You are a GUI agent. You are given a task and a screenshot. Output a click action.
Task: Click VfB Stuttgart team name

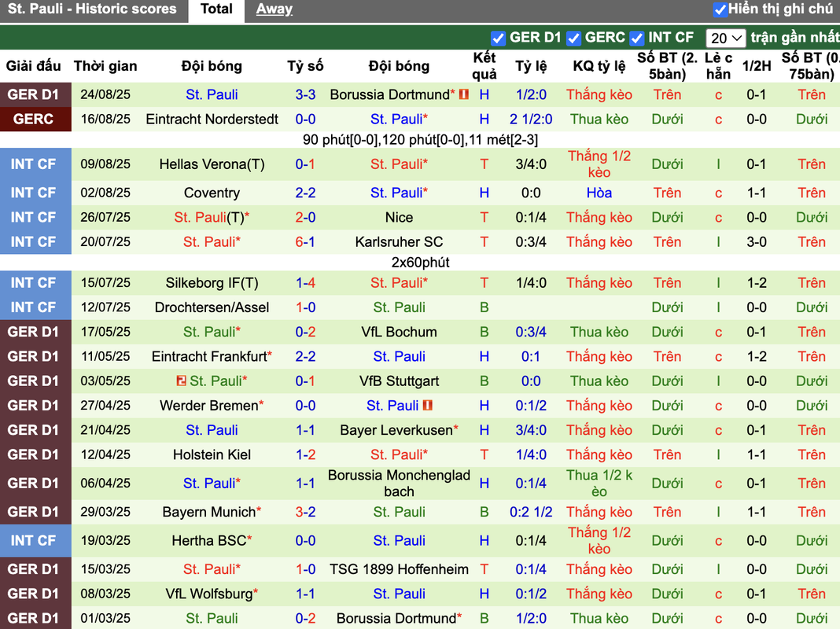[399, 381]
